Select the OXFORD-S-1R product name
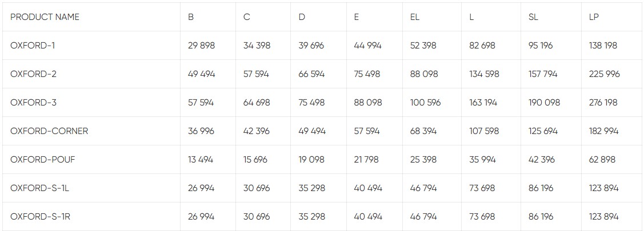The height and width of the screenshot is (231, 644). [x=40, y=217]
